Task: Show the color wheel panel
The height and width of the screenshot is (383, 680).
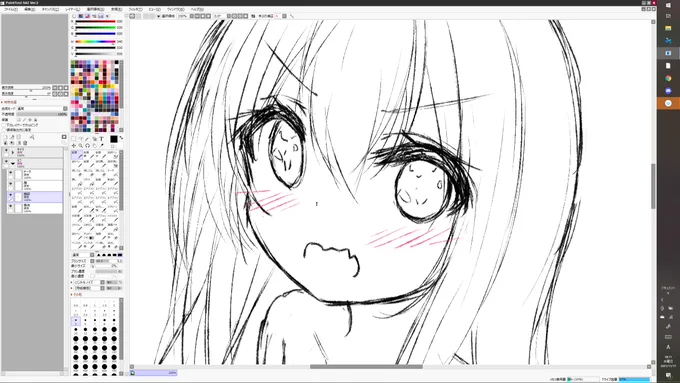Action: pos(74,16)
